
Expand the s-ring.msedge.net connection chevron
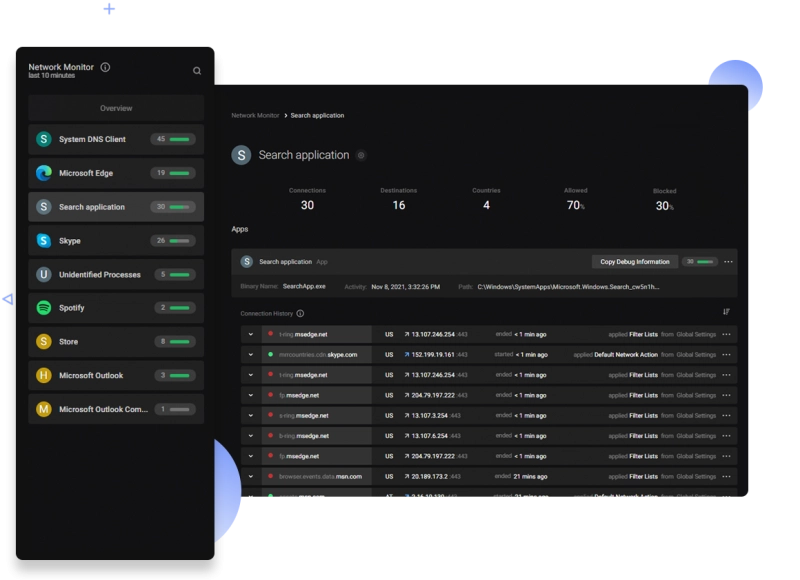251,416
